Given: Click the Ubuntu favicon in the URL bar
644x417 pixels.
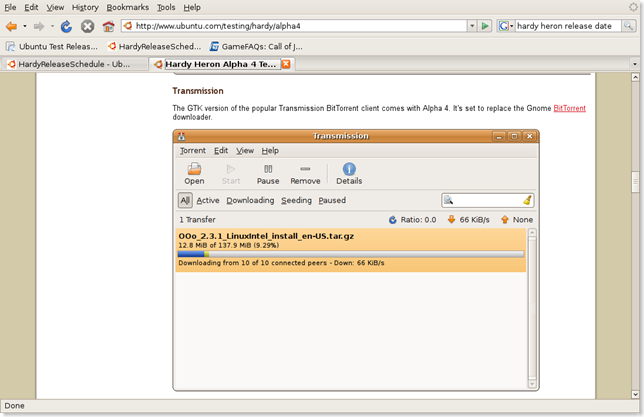Looking at the screenshot, I should coord(128,26).
